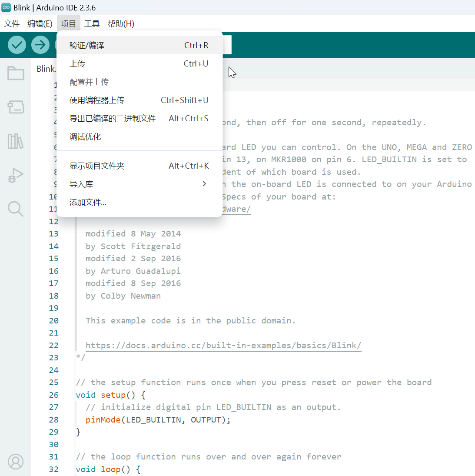The image size is (475, 476).
Task: Open the Debug sidebar icon
Action: (x=16, y=175)
